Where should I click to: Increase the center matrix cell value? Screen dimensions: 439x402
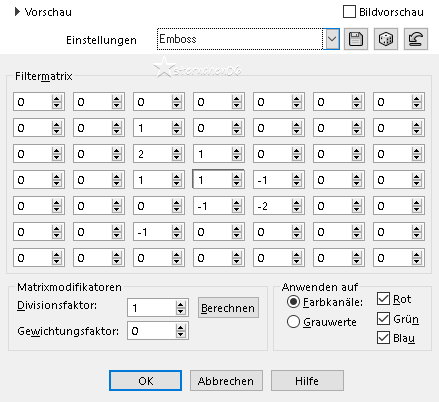[x=236, y=177]
